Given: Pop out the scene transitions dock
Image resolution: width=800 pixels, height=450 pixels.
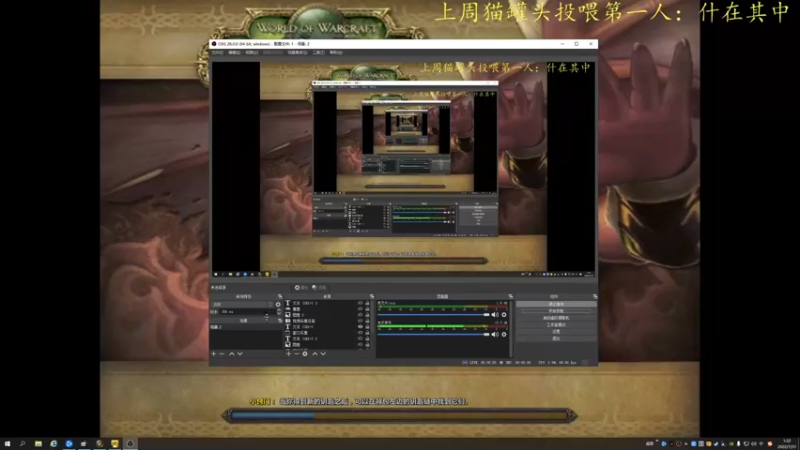Looking at the screenshot, I should coord(280,296).
